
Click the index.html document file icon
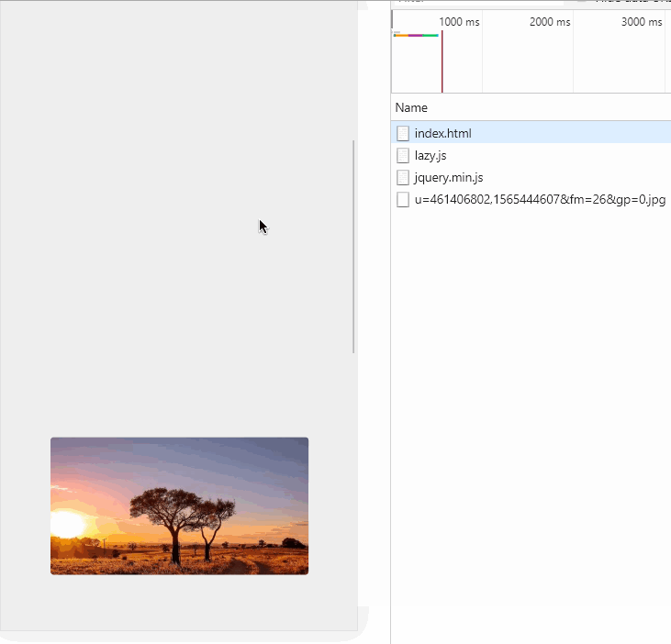[x=402, y=133]
